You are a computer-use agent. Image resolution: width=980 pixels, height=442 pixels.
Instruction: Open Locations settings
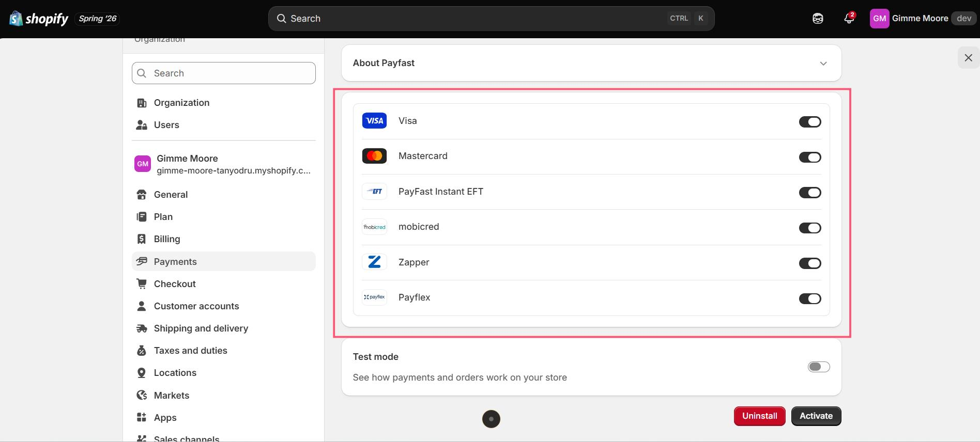(224, 373)
